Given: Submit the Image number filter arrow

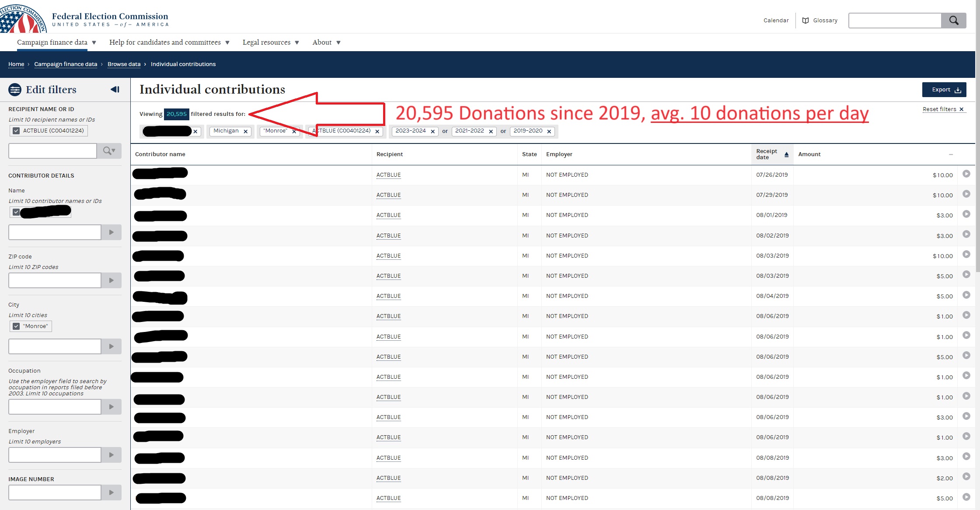Looking at the screenshot, I should coord(111,493).
